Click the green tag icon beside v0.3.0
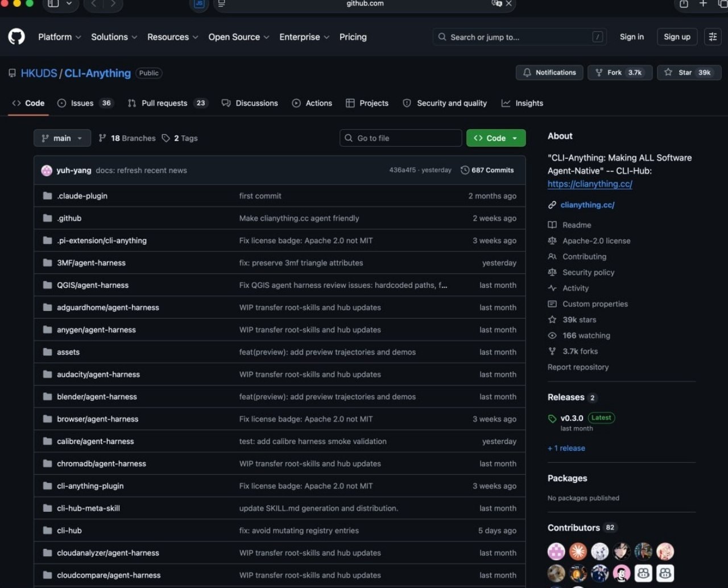Image resolution: width=728 pixels, height=588 pixels. tap(552, 419)
